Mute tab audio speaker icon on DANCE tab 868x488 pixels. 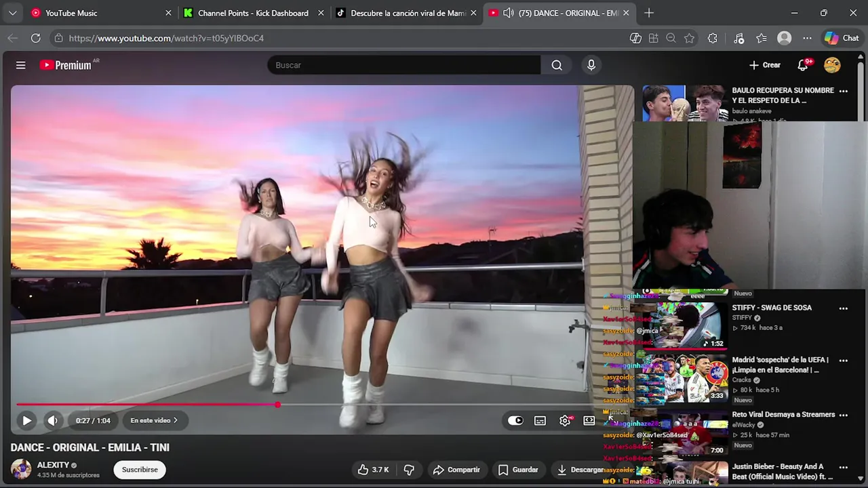tap(508, 13)
